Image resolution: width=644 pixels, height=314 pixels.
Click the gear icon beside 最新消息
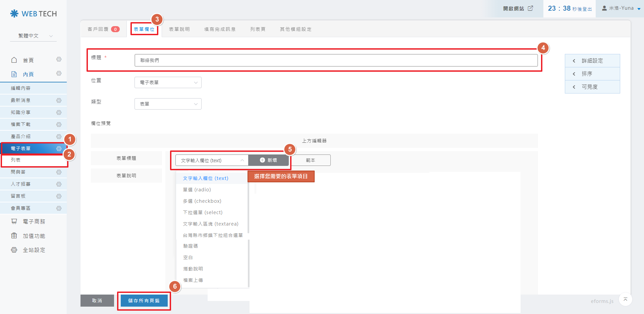click(x=59, y=101)
